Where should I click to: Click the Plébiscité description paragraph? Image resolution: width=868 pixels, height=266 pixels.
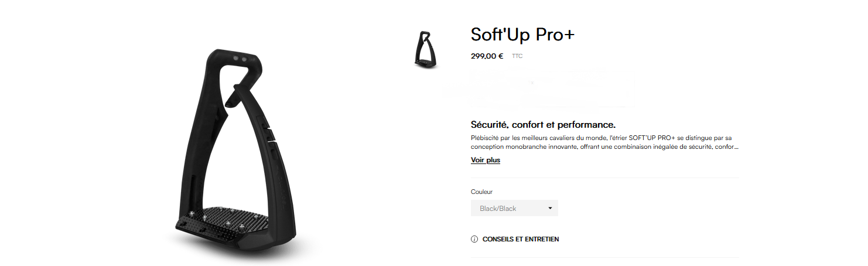tap(604, 142)
